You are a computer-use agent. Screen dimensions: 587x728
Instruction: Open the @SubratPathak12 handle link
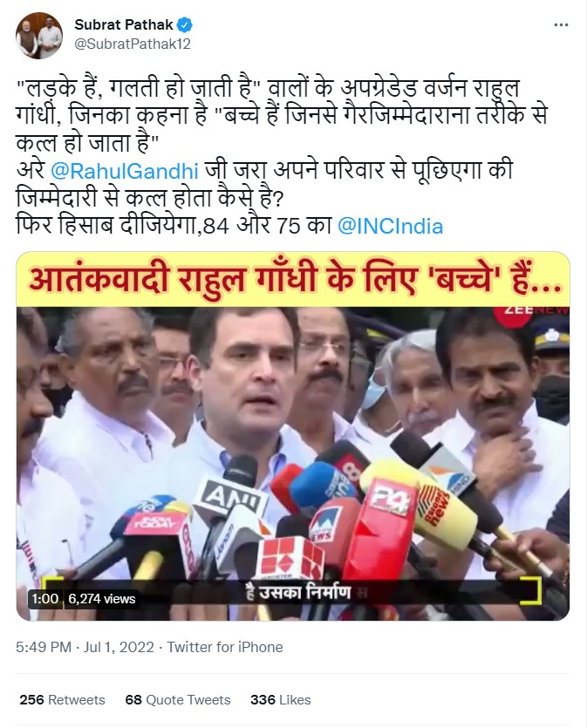(133, 44)
